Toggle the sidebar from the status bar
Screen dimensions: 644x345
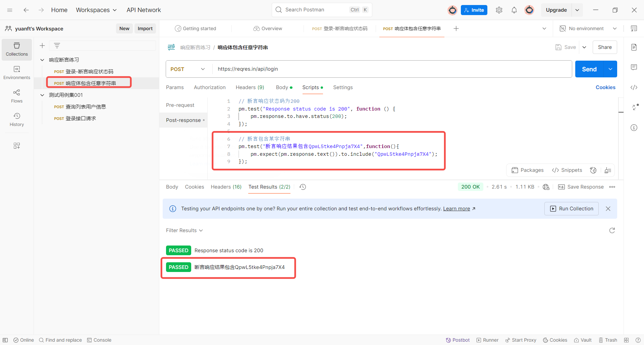pyautogui.click(x=5, y=340)
